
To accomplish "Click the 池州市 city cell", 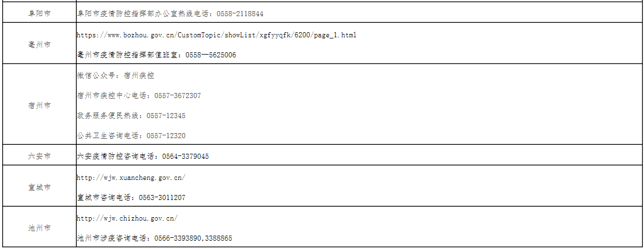I will 39,228.
